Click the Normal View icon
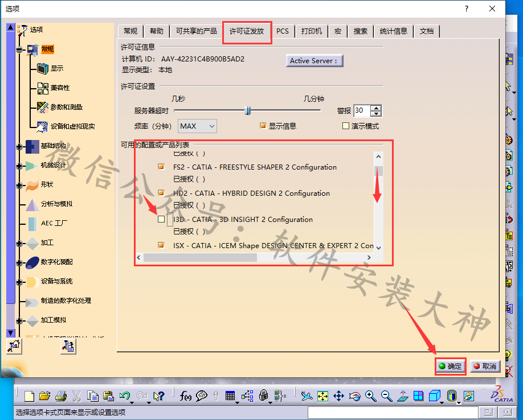 click(x=403, y=396)
